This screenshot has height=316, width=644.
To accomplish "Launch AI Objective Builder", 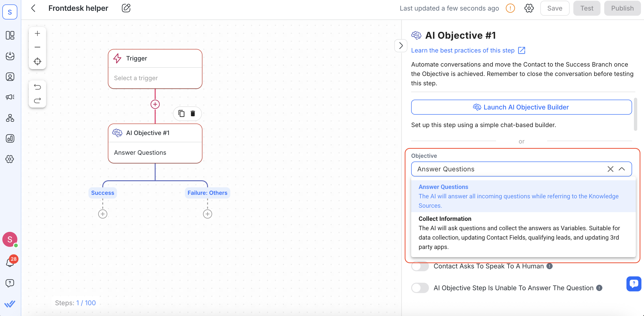I will pyautogui.click(x=521, y=107).
